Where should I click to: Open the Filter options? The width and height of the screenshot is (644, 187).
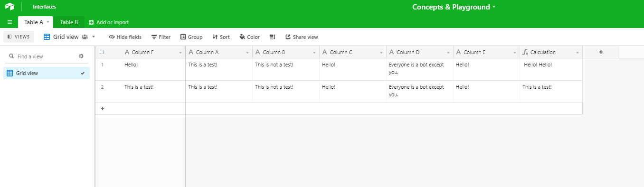161,37
